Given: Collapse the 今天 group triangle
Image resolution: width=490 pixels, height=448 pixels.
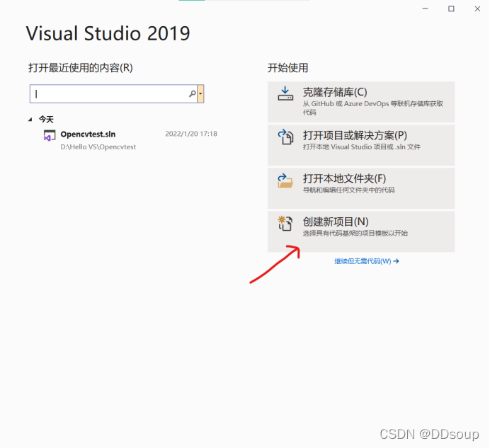Looking at the screenshot, I should (30, 120).
